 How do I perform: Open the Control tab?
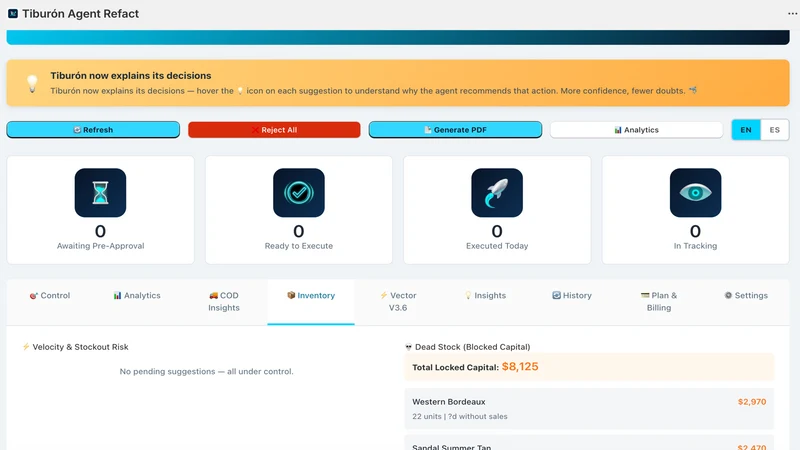[50, 302]
